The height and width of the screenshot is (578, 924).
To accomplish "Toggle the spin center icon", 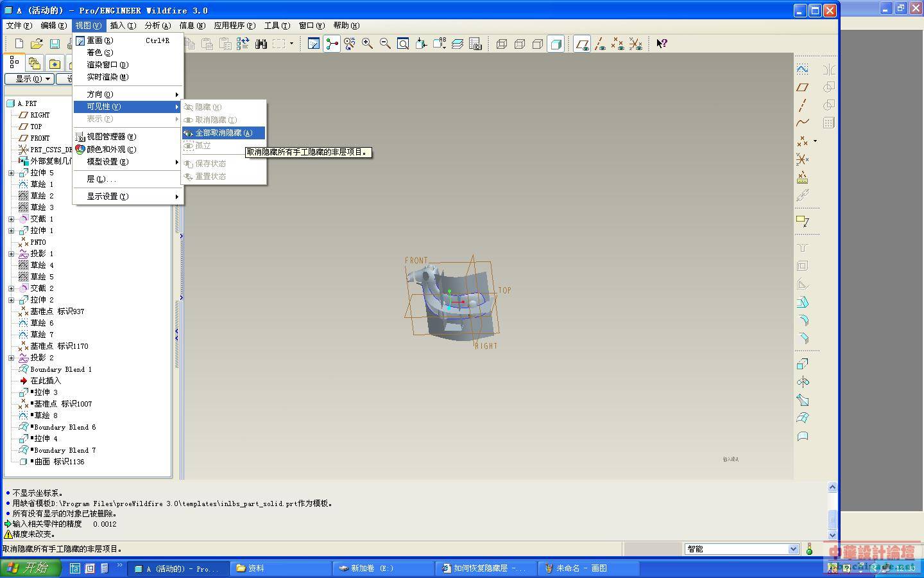I will coord(332,44).
